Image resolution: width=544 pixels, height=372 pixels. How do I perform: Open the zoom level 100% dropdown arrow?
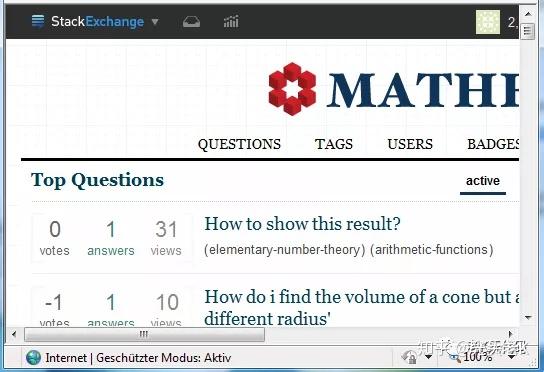click(x=511, y=357)
